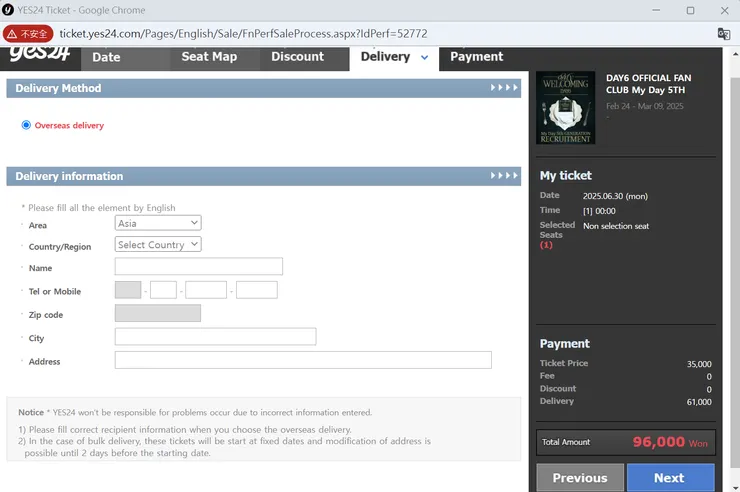Switch to the Payment step tab

[476, 57]
